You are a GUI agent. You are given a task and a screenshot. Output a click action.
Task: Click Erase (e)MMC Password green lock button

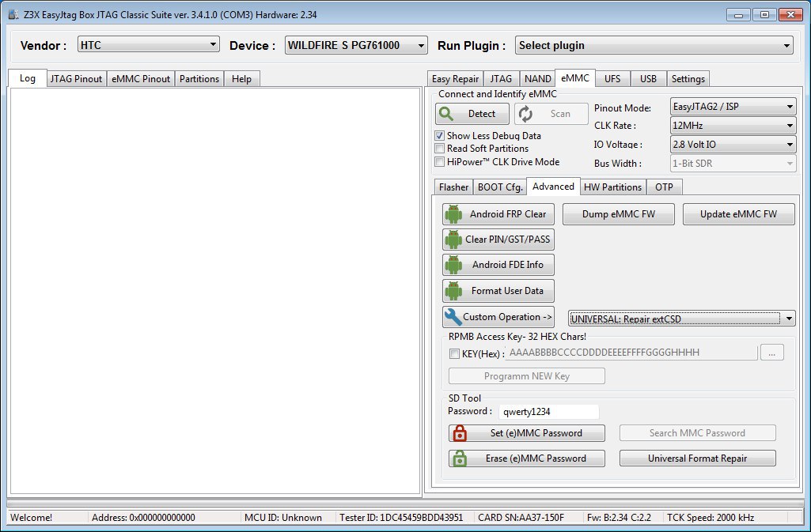click(x=526, y=458)
